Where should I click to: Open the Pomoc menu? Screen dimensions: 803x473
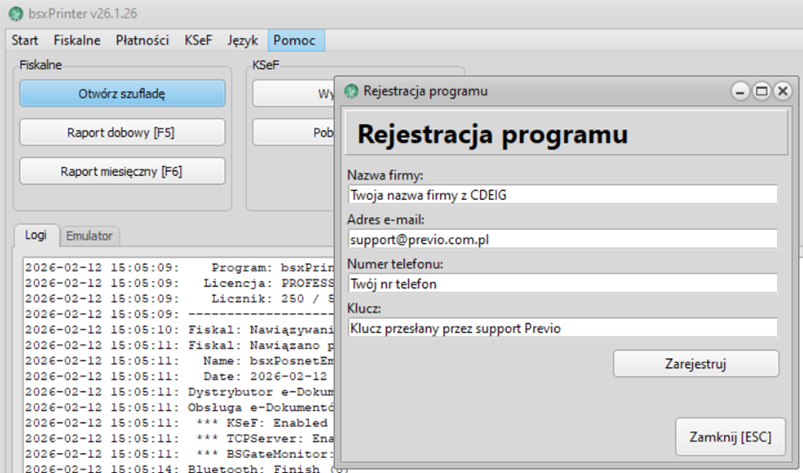pos(294,41)
